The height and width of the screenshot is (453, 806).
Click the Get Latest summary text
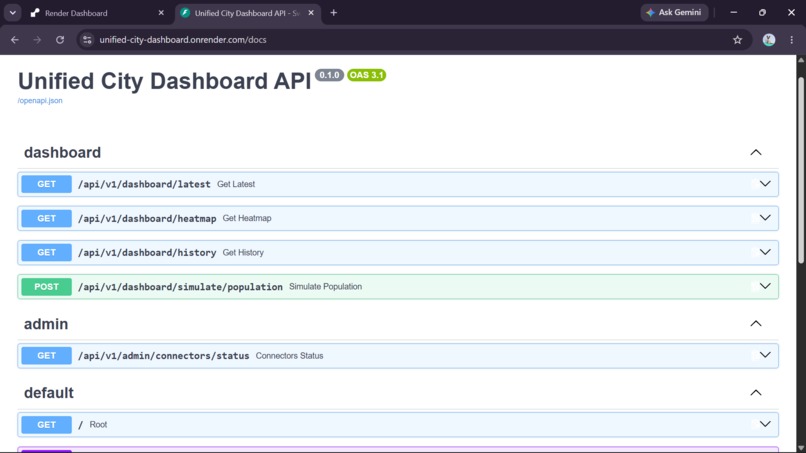236,184
